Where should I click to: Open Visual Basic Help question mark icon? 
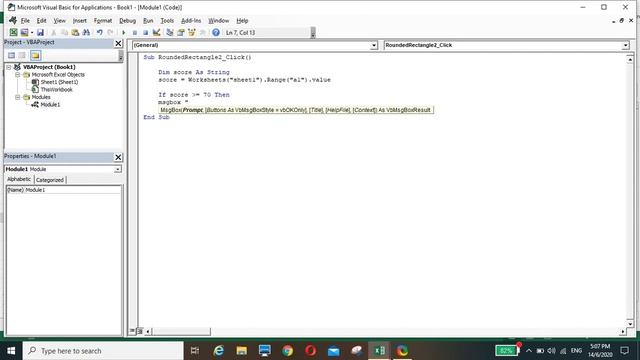(x=216, y=32)
